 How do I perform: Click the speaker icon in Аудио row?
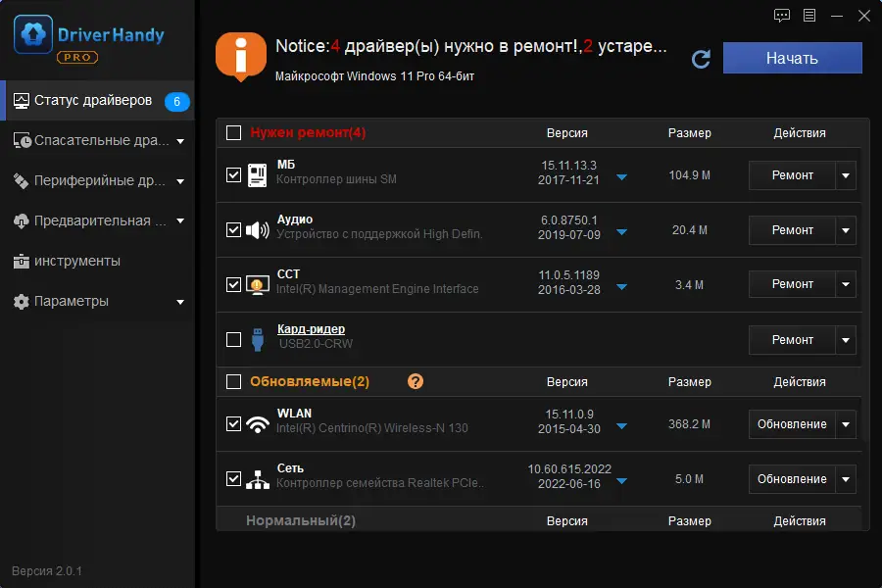[x=258, y=229]
